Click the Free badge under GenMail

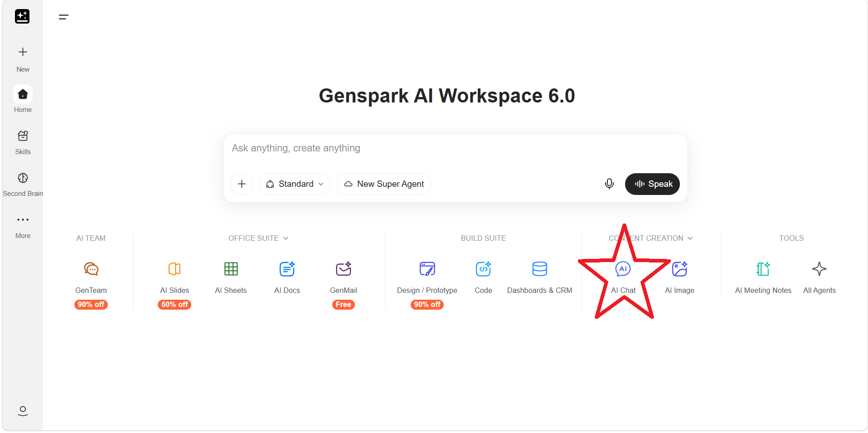(344, 305)
